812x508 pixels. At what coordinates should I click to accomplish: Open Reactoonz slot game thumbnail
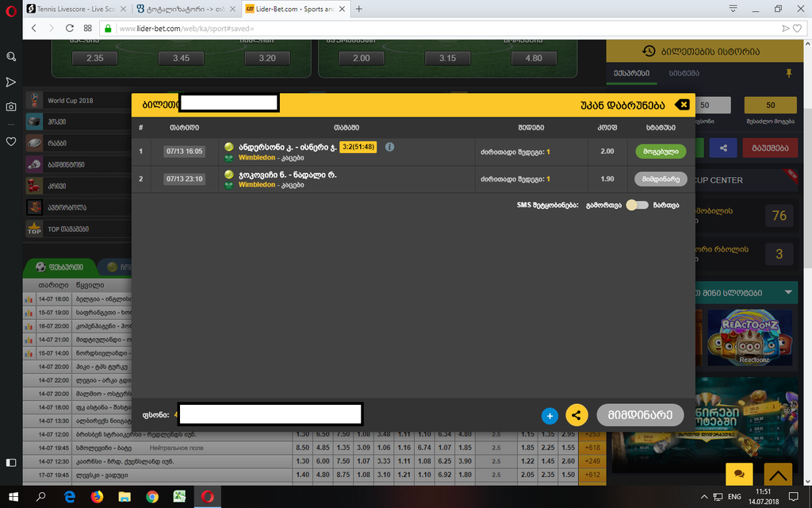click(x=750, y=337)
